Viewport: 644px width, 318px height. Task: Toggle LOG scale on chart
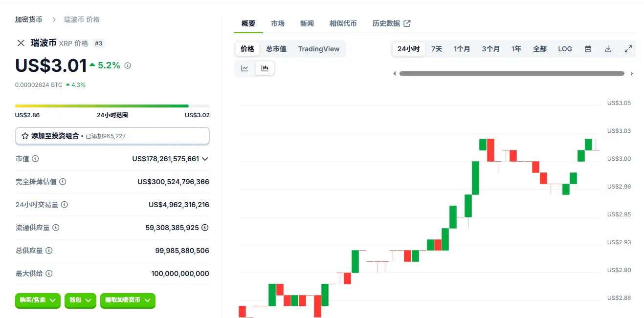[x=565, y=49]
